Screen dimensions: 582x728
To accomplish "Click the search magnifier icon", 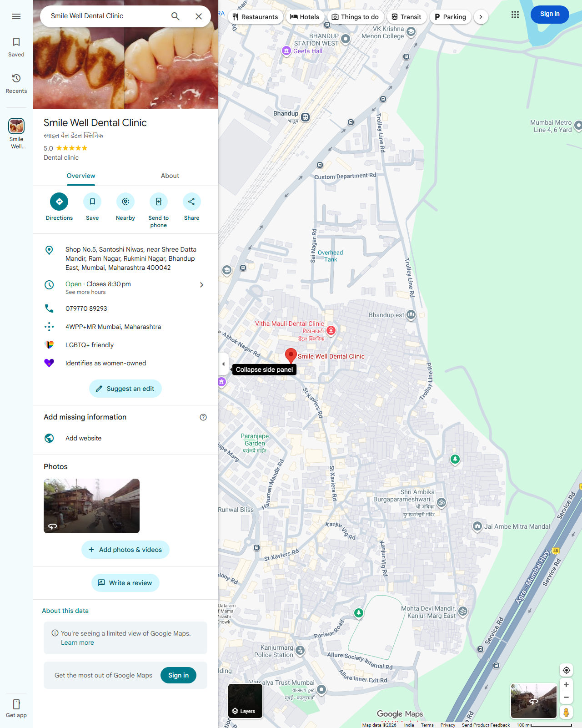I will click(176, 16).
